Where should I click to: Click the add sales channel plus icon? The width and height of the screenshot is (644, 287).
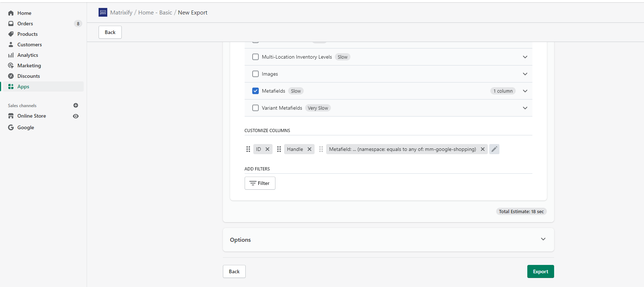coord(76,105)
